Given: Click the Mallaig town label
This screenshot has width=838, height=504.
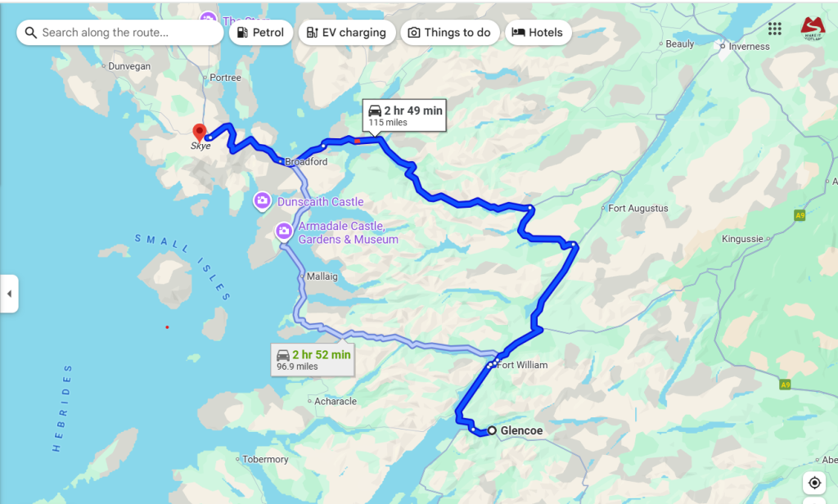Looking at the screenshot, I should point(322,277).
